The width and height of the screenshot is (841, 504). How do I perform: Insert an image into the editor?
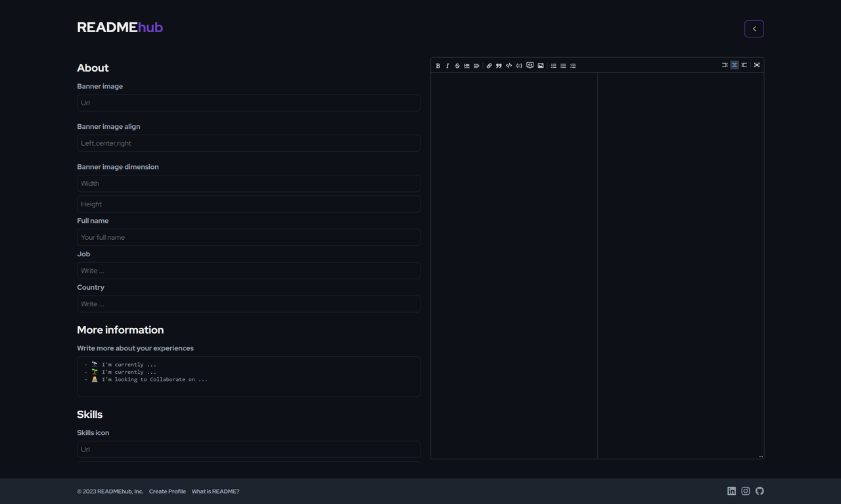click(x=540, y=66)
